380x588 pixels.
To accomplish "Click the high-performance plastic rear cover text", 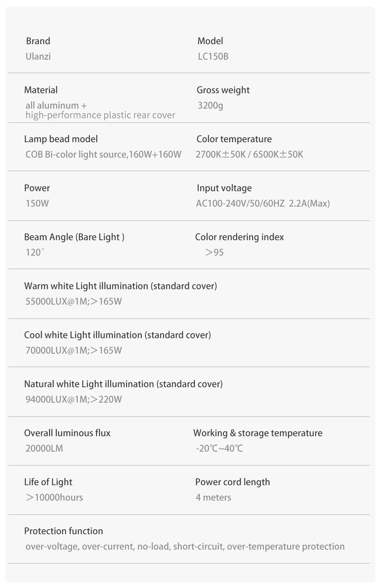I will tap(100, 115).
